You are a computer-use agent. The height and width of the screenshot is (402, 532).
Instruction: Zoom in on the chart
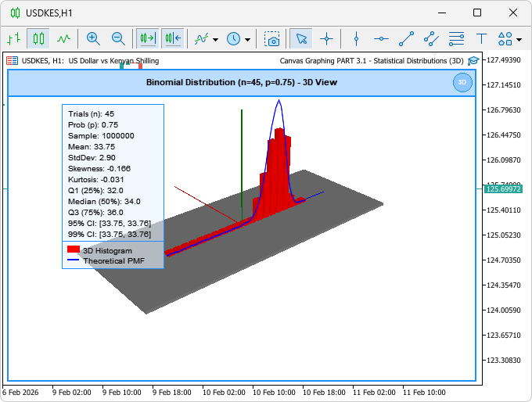click(93, 38)
